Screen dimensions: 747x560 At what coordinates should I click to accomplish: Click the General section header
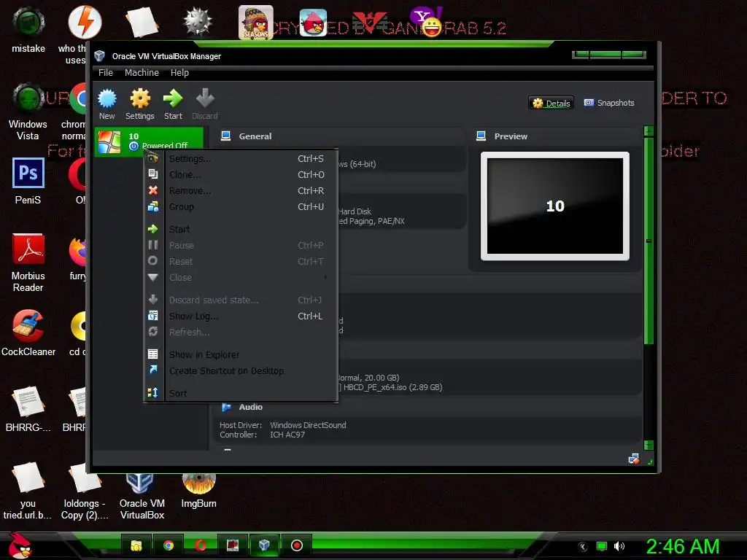(x=255, y=136)
